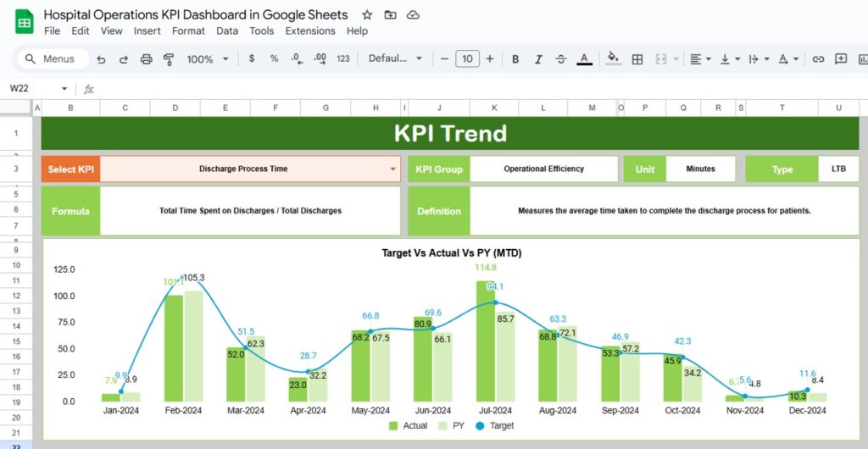Decrease font size with minus button
868x449 pixels.
[444, 58]
